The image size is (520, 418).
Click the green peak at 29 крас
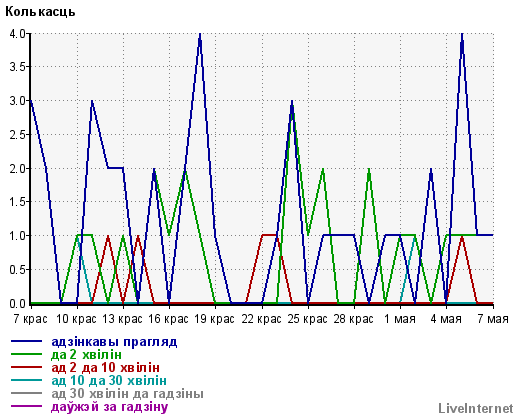pos(369,169)
